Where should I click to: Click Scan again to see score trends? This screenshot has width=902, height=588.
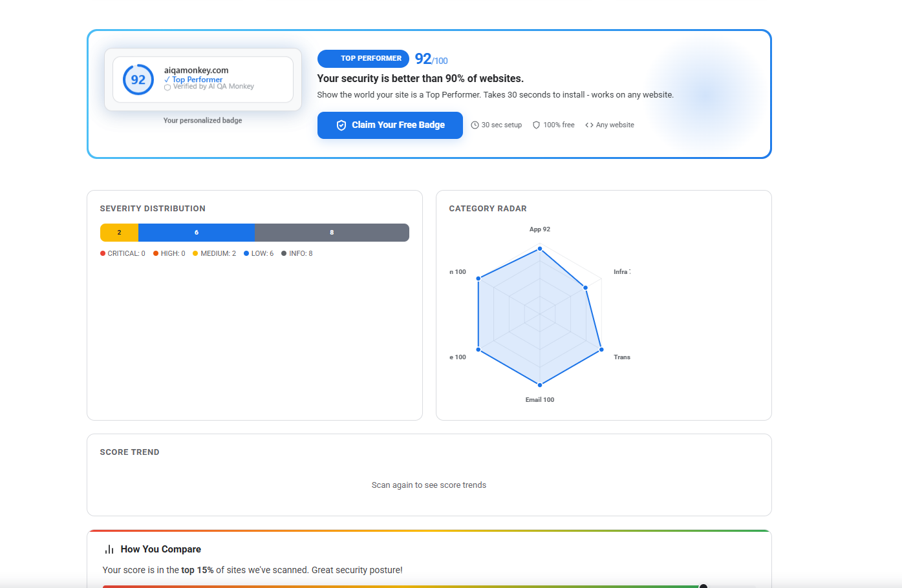tap(429, 485)
